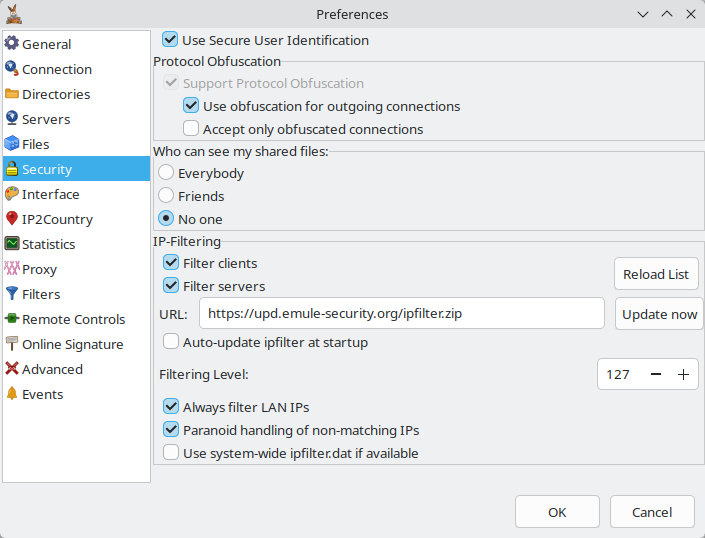
Task: Click the Servers globe icon
Action: coord(12,119)
